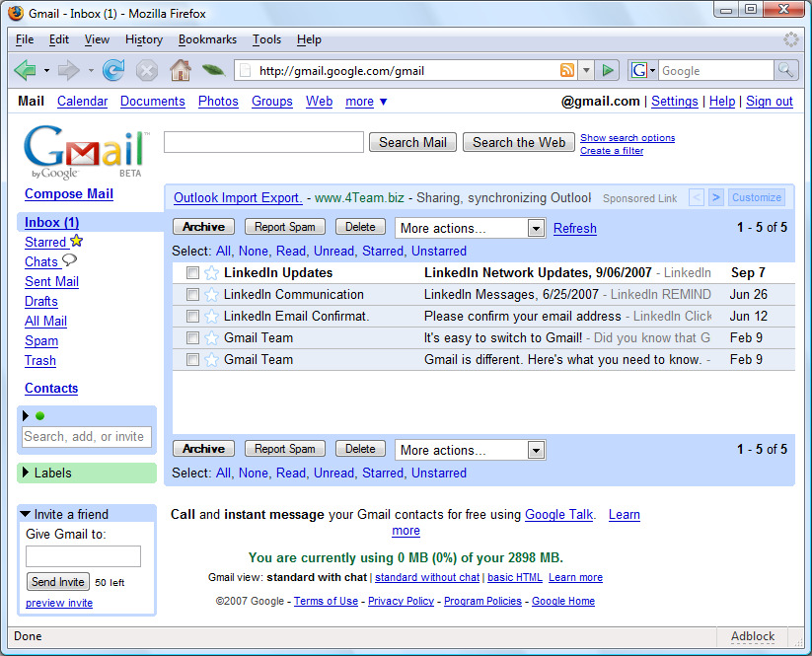Open Compose Mail

(x=69, y=193)
